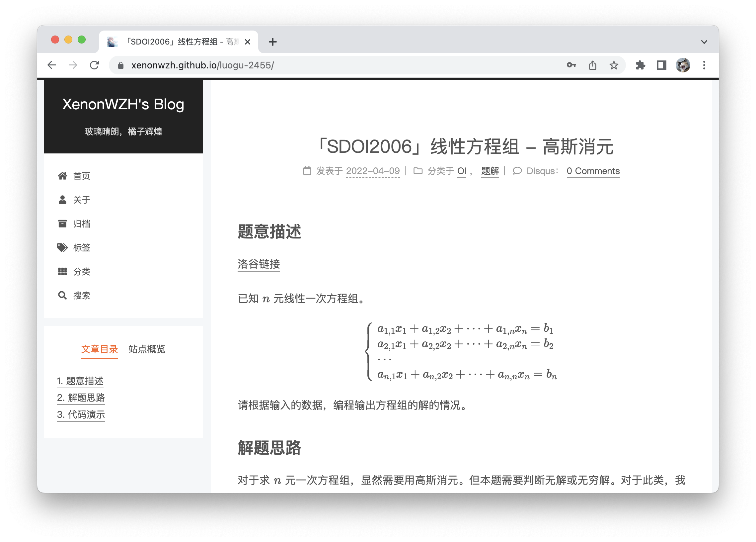The image size is (756, 542).
Task: Open the 归档 archive via box icon
Action: [x=62, y=224]
